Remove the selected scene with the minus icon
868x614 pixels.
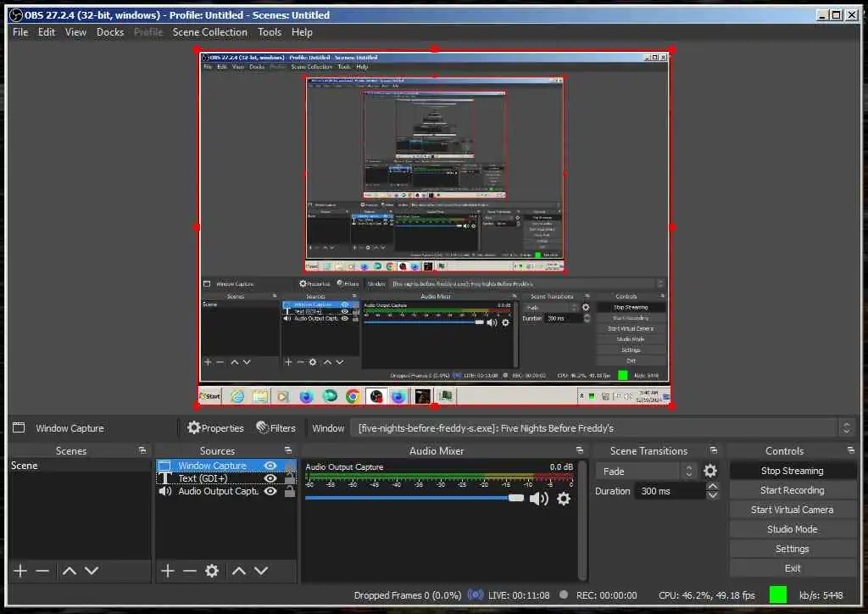click(x=42, y=571)
